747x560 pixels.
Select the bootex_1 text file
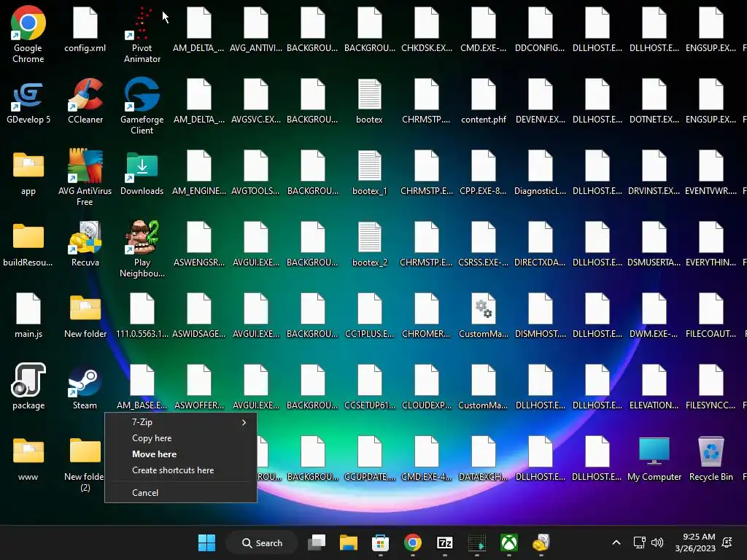click(x=369, y=174)
